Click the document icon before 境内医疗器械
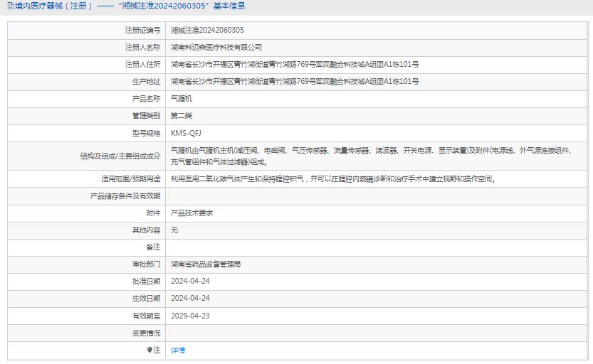The height and width of the screenshot is (364, 593). click(x=11, y=6)
